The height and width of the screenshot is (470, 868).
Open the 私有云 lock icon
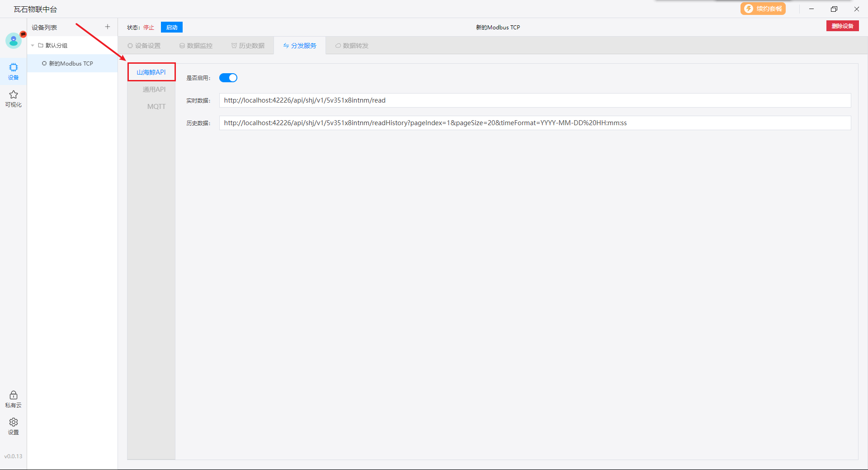coord(14,399)
